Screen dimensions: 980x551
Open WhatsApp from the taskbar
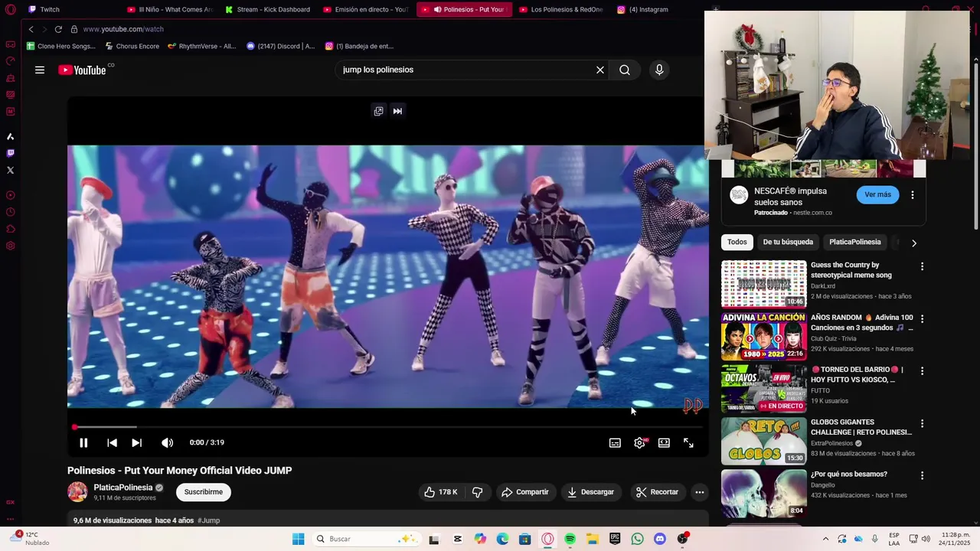[637, 539]
